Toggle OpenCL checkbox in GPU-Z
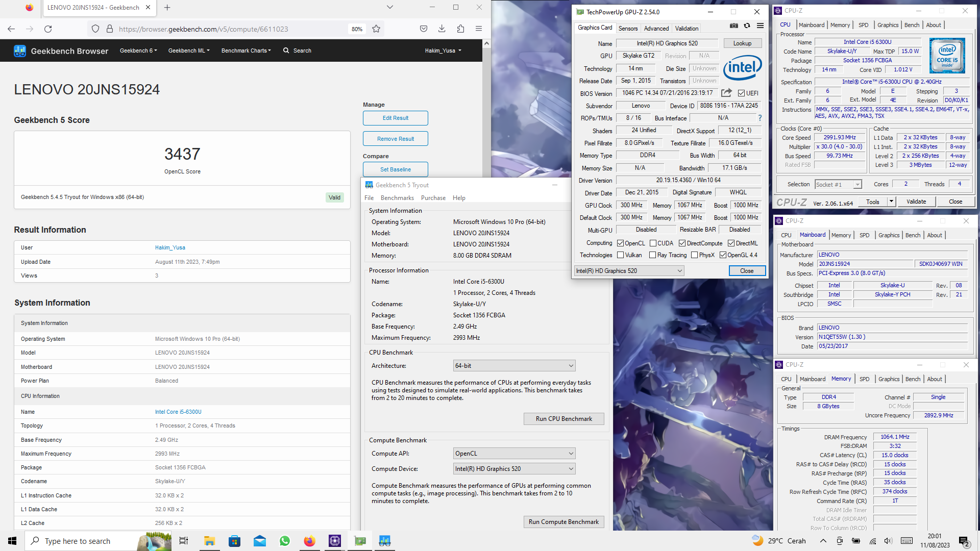Image resolution: width=980 pixels, height=551 pixels. click(x=620, y=243)
